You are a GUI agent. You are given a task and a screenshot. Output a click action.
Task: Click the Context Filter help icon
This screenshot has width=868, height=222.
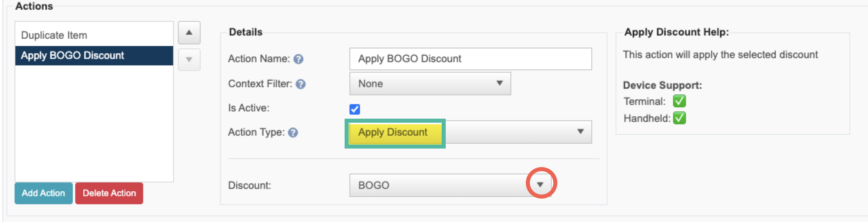coord(301,84)
